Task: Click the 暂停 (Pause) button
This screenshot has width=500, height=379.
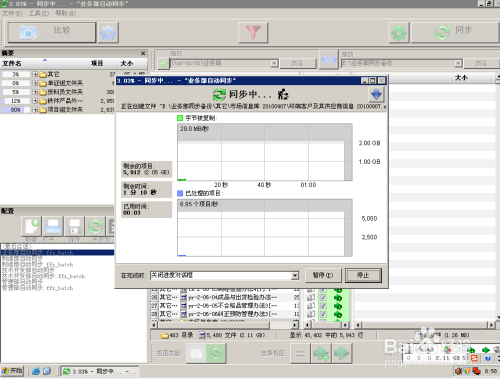Action: pyautogui.click(x=323, y=275)
